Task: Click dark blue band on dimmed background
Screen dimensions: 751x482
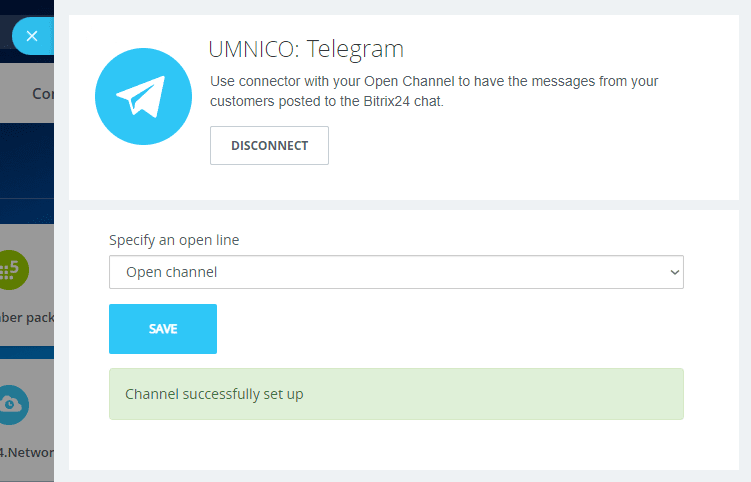Action: click(27, 160)
